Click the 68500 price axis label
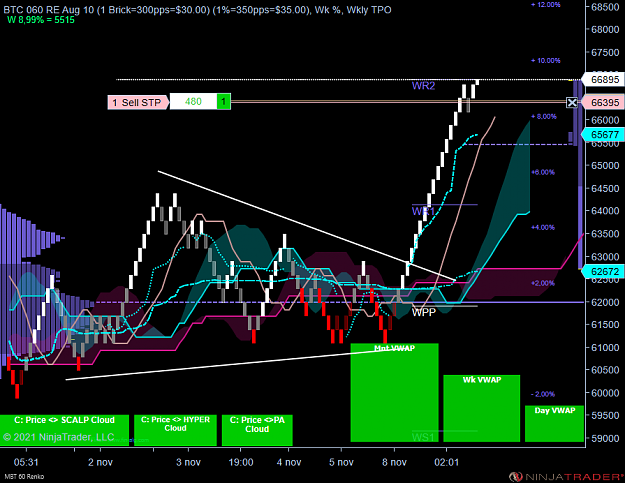Image resolution: width=625 pixels, height=483 pixels. tap(605, 7)
